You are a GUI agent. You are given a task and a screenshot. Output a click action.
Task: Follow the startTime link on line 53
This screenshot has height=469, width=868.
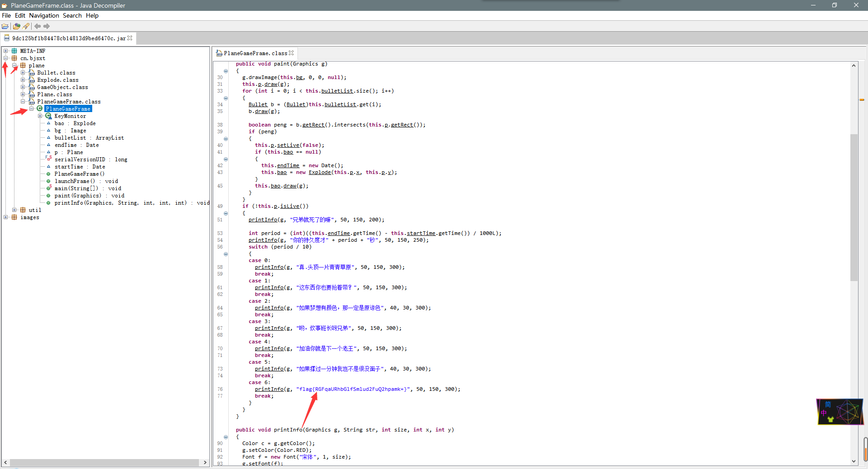click(x=421, y=233)
